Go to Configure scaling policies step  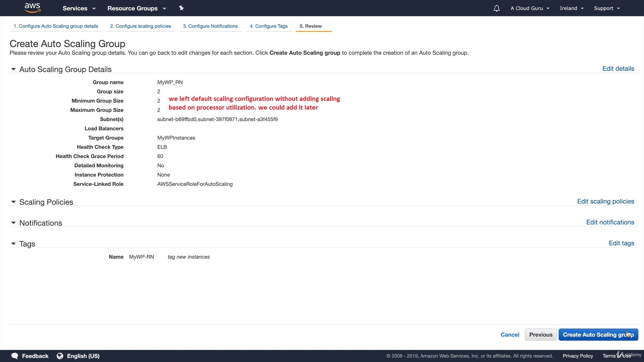(x=141, y=26)
